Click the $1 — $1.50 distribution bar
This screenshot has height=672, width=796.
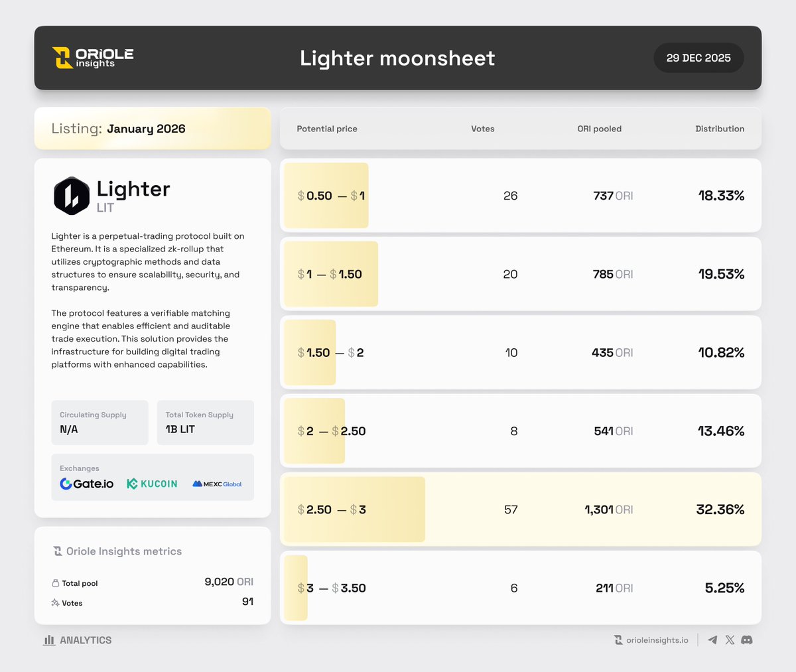click(330, 274)
